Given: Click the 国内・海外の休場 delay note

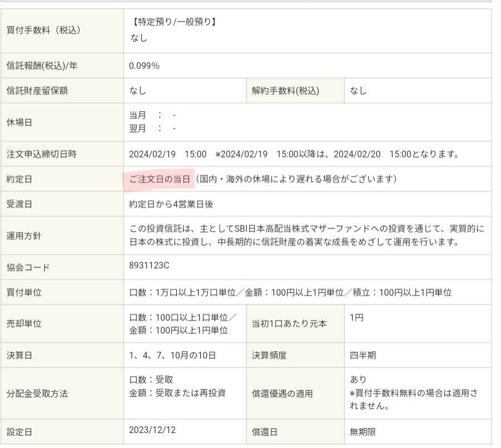Looking at the screenshot, I should pyautogui.click(x=296, y=179).
